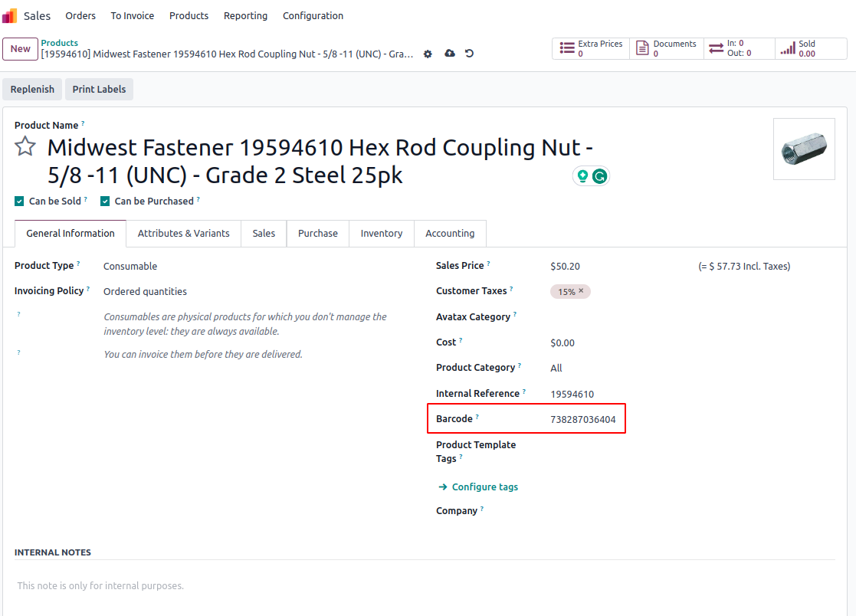Switch to the Attributes & Variants tab
This screenshot has height=616, width=856.
tap(183, 234)
